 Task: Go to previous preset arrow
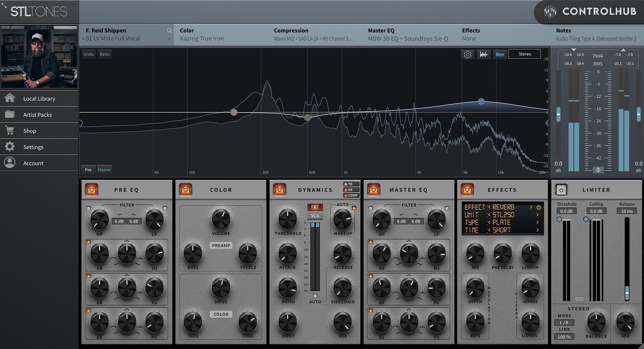[83, 39]
